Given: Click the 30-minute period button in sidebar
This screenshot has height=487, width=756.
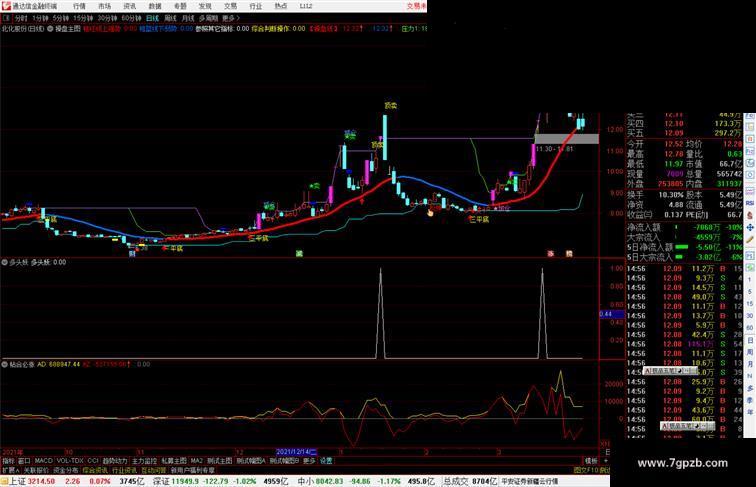Looking at the screenshot, I should pos(750,316).
